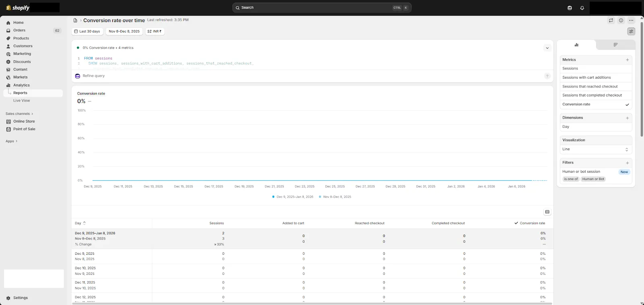
Task: Click the Orders count badge 62
Action: (x=57, y=31)
